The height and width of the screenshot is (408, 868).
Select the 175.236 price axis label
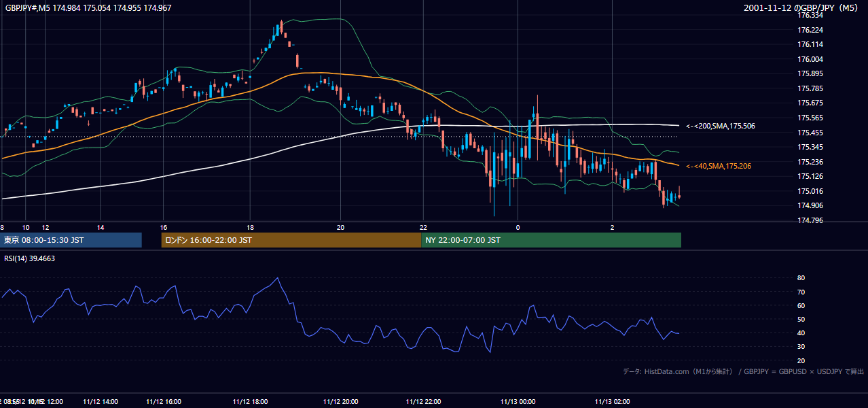pyautogui.click(x=810, y=162)
